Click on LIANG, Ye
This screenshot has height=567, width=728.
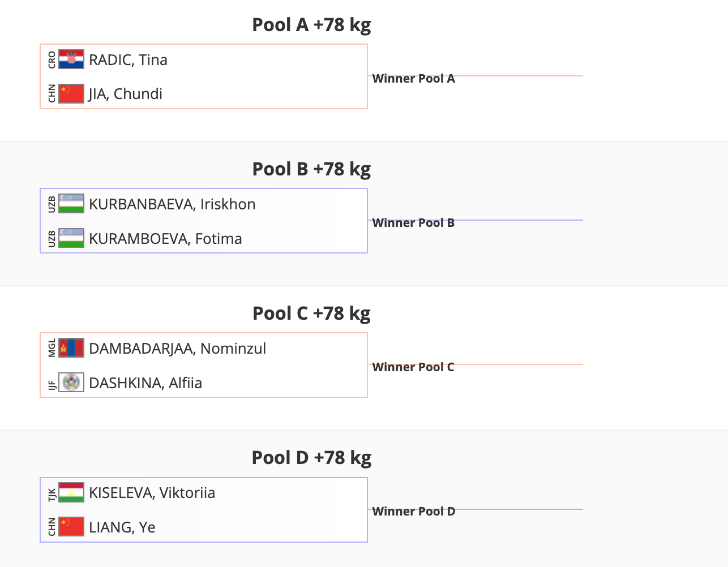(122, 527)
